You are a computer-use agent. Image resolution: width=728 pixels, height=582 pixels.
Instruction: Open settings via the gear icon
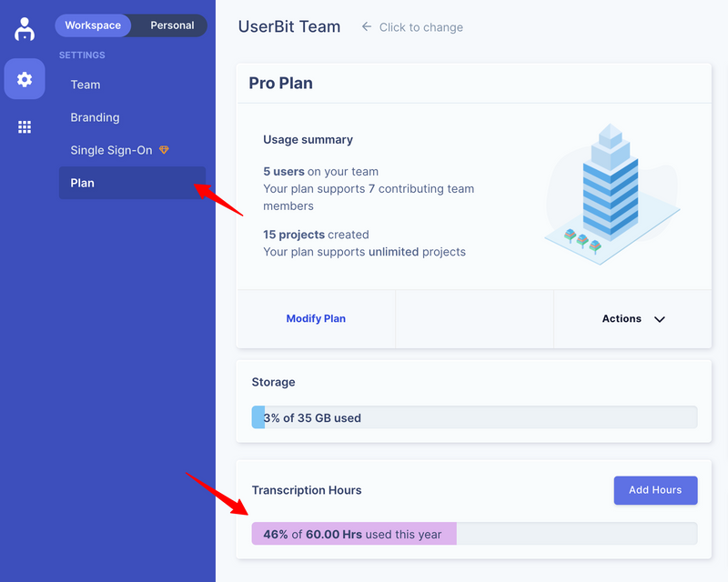(25, 79)
